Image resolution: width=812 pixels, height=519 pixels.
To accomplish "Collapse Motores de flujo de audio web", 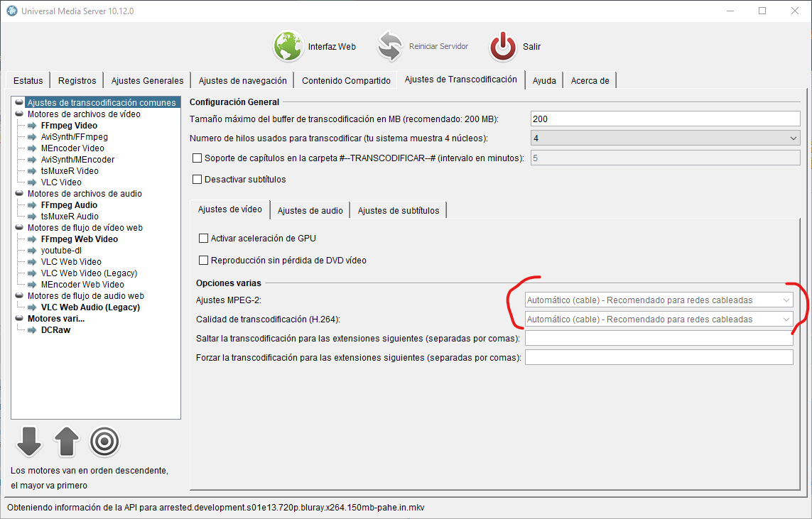I will click(19, 296).
